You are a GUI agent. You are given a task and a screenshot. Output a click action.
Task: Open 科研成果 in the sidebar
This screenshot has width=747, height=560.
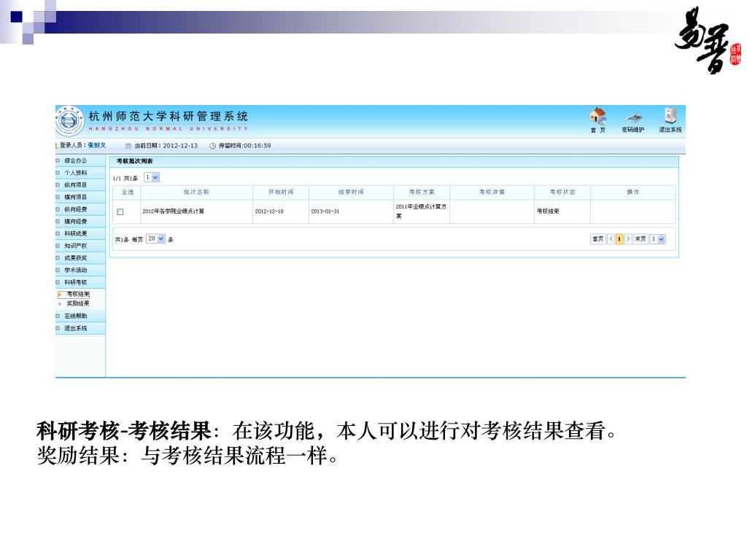click(x=76, y=234)
